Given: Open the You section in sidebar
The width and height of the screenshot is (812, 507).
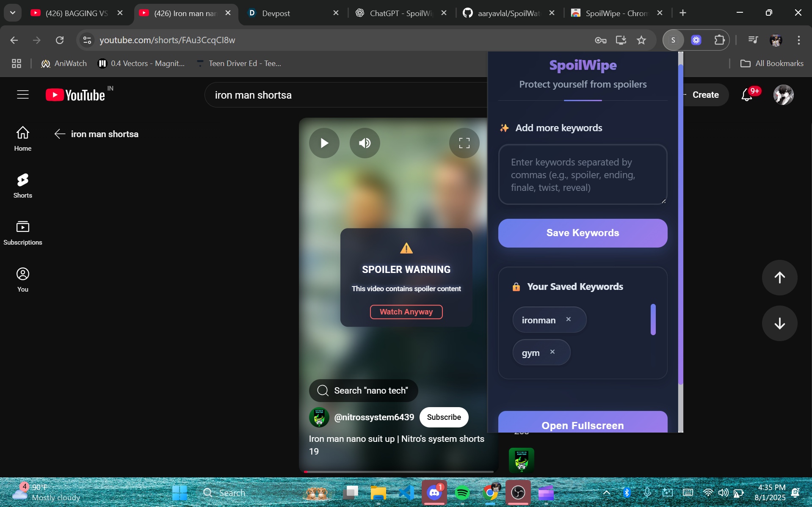Looking at the screenshot, I should pos(23,280).
